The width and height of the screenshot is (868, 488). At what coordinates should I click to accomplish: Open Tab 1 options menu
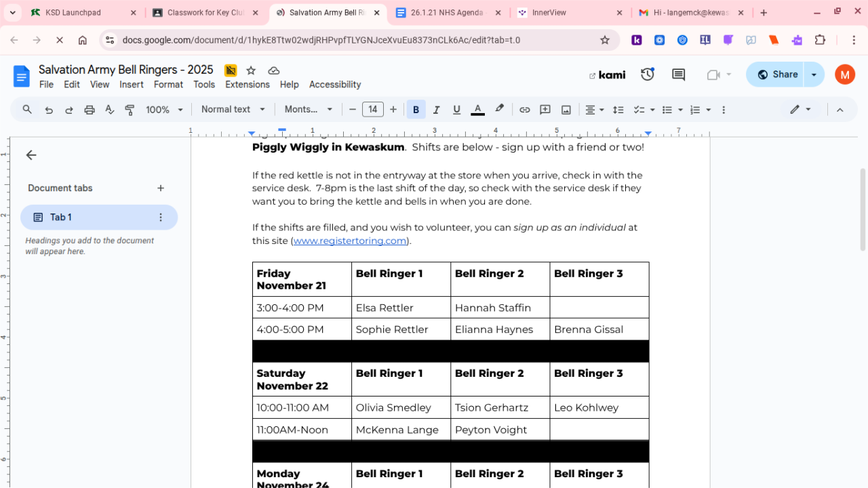(x=161, y=218)
